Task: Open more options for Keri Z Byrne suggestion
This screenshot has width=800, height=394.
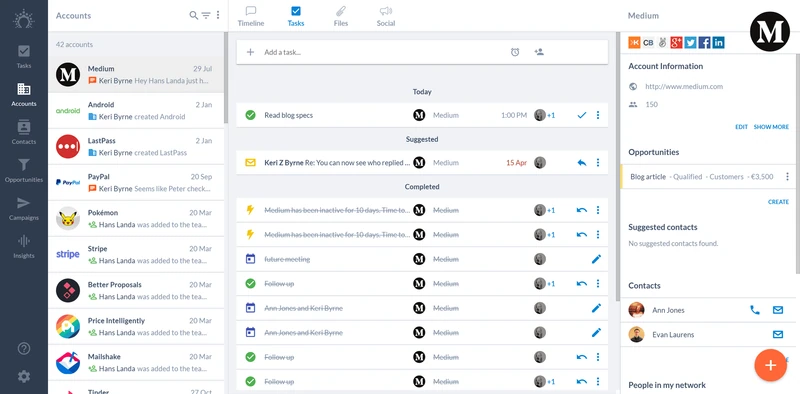Action: pyautogui.click(x=598, y=163)
